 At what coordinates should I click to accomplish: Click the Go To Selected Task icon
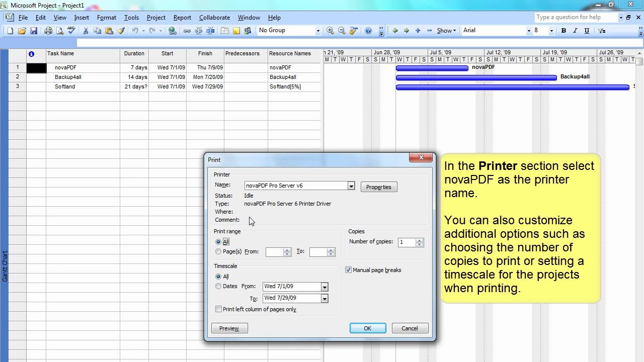[353, 31]
